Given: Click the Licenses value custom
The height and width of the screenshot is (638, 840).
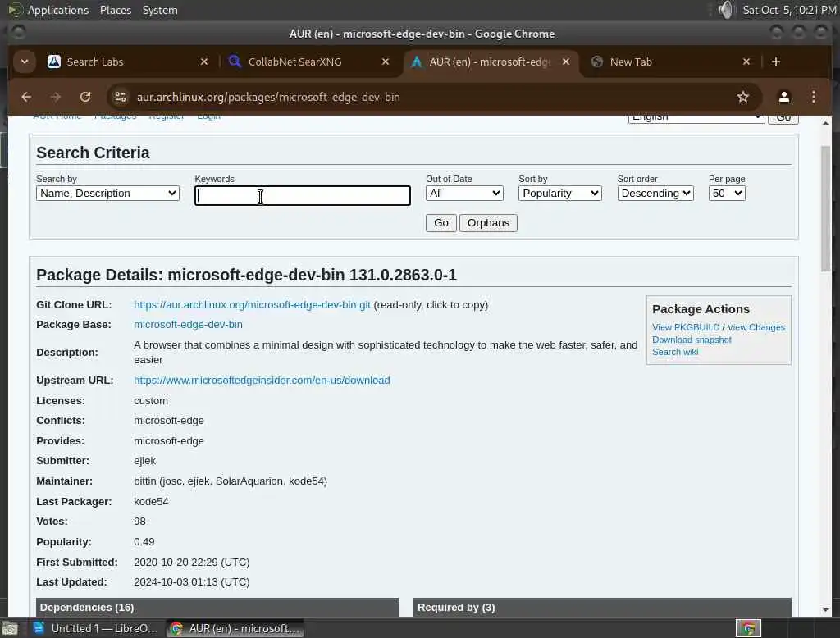Looking at the screenshot, I should tap(151, 401).
